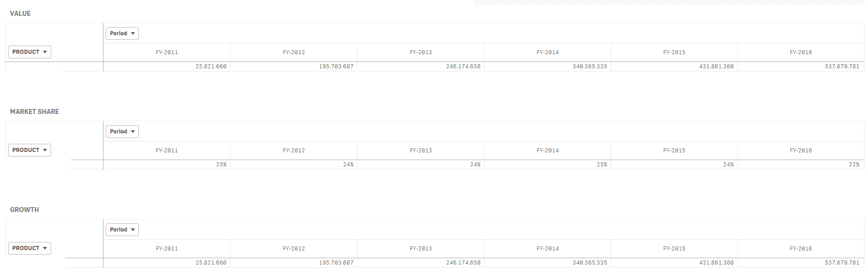Expand PRODUCT dropdown in GROWTH table
The height and width of the screenshot is (274, 868).
(x=29, y=248)
